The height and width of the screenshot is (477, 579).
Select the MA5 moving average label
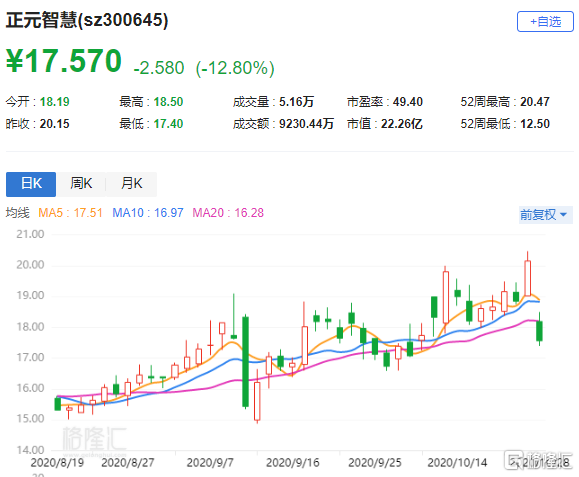tap(70, 213)
